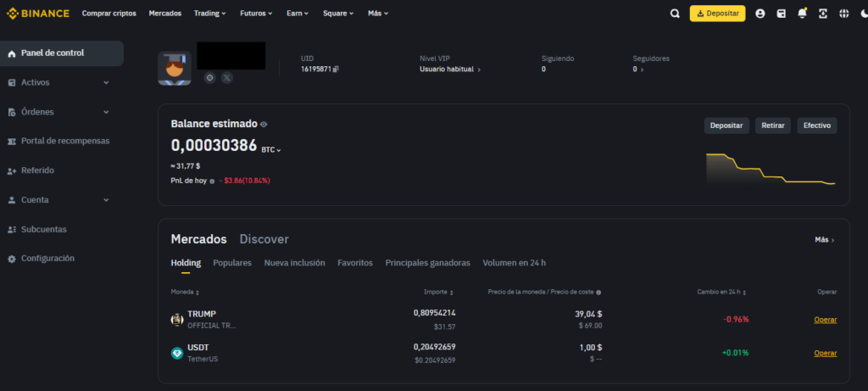
Task: Open the notifications bell icon
Action: click(802, 14)
